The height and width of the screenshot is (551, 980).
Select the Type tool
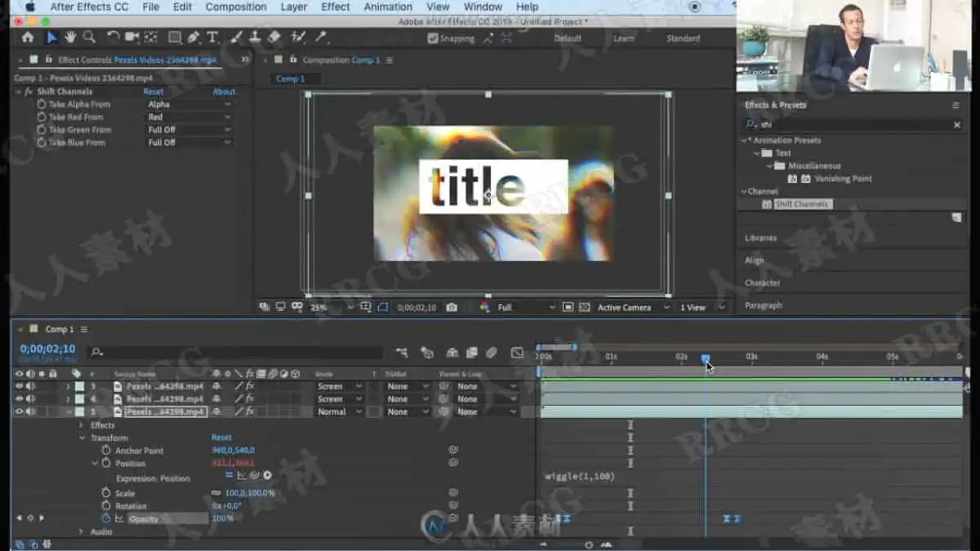212,37
